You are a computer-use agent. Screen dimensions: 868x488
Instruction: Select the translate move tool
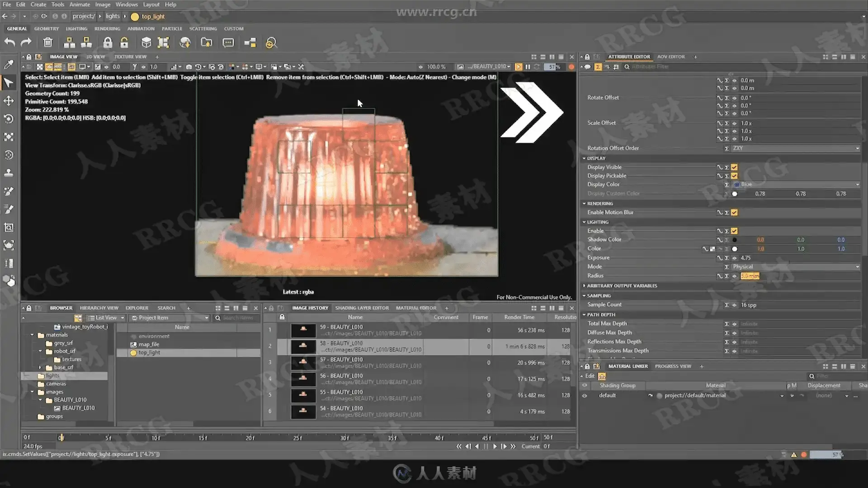coord(9,101)
